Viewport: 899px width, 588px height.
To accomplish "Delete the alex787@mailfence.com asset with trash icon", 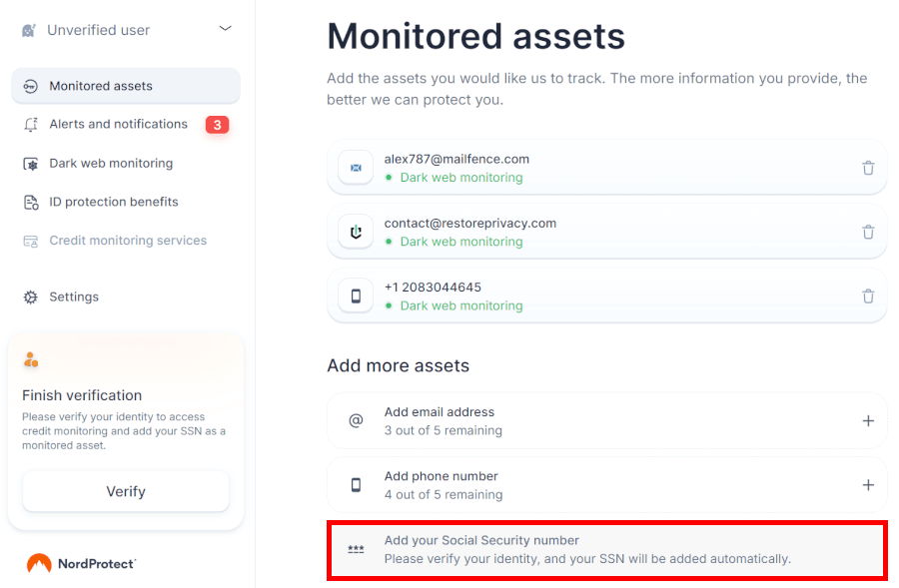I will (868, 168).
